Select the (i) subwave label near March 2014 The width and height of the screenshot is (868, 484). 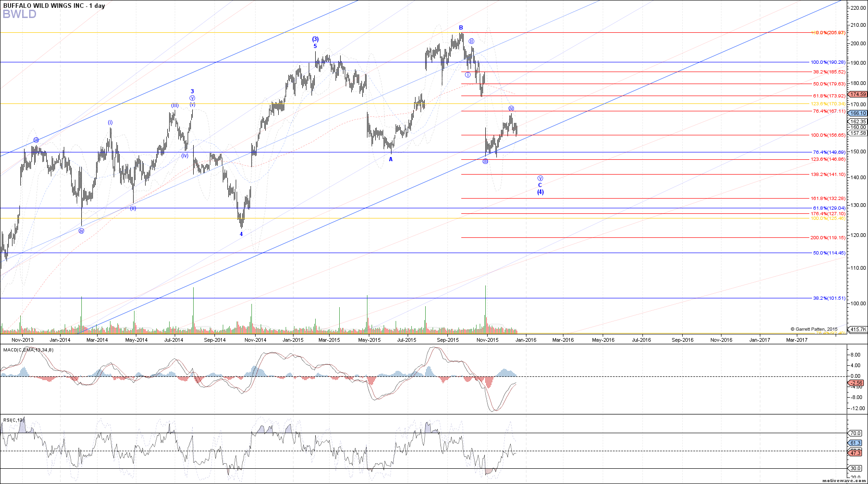click(110, 122)
